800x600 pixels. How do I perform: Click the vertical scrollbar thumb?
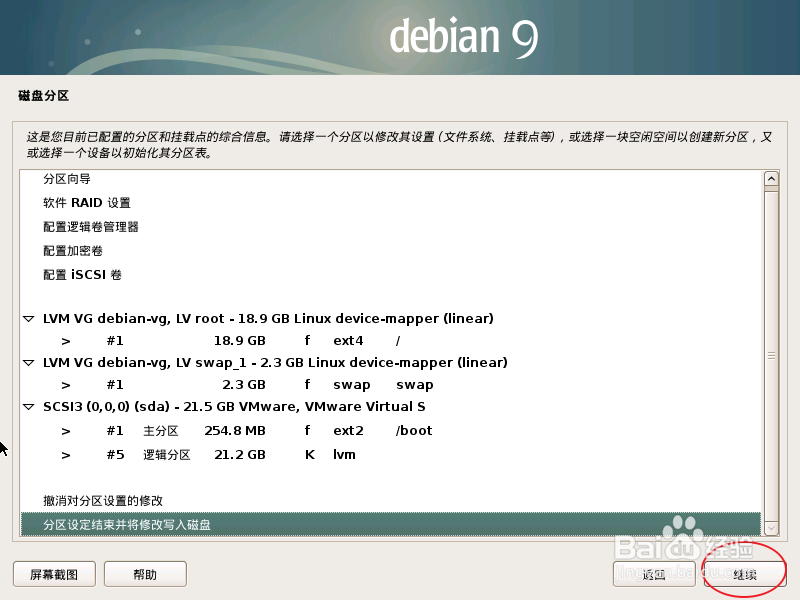pyautogui.click(x=771, y=355)
